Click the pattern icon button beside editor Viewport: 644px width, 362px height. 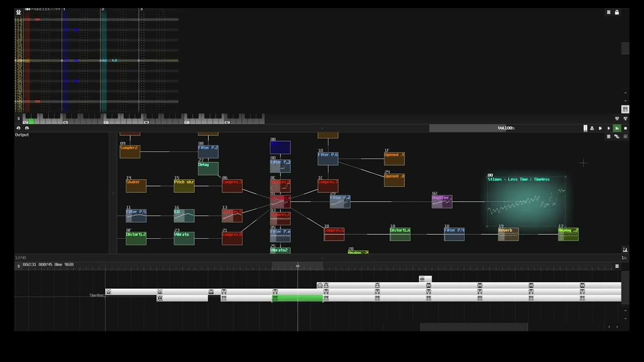coord(625,109)
